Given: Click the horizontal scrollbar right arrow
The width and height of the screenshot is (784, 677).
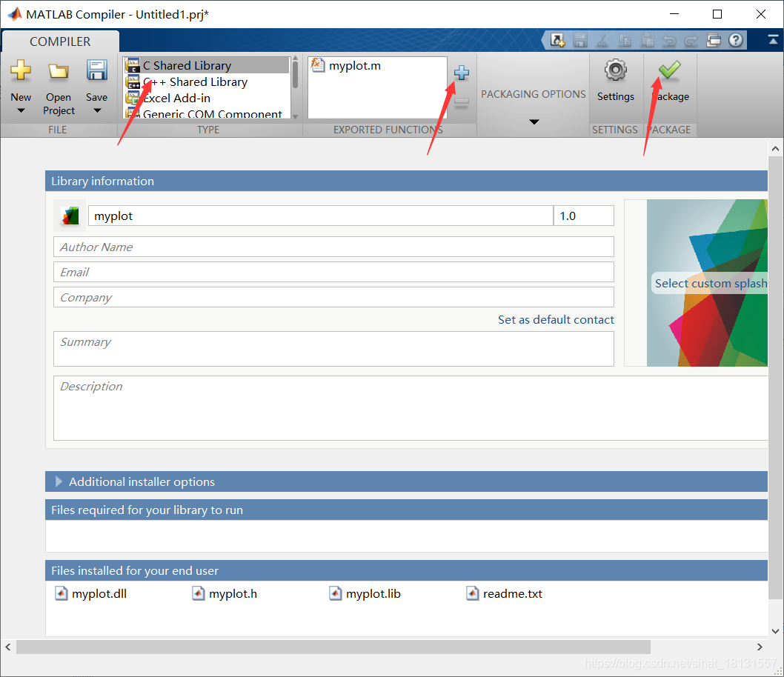Looking at the screenshot, I should [760, 647].
